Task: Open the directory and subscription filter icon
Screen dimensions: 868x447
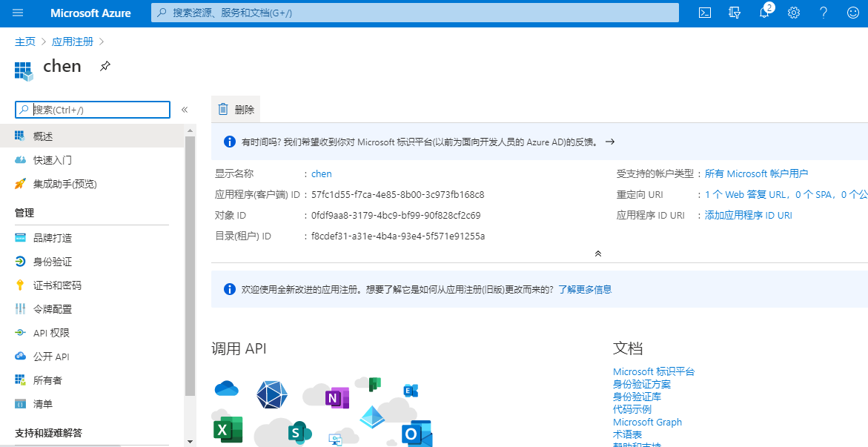Action: pyautogui.click(x=735, y=13)
